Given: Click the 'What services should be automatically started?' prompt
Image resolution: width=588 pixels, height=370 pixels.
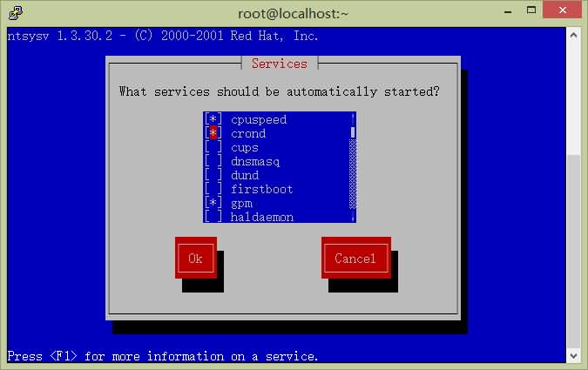Looking at the screenshot, I should pos(279,91).
